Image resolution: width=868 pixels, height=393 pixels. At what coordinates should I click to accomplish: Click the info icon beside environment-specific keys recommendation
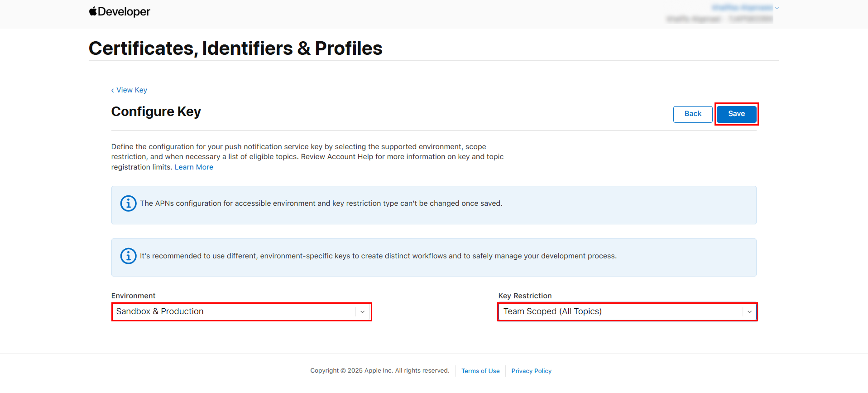128,256
